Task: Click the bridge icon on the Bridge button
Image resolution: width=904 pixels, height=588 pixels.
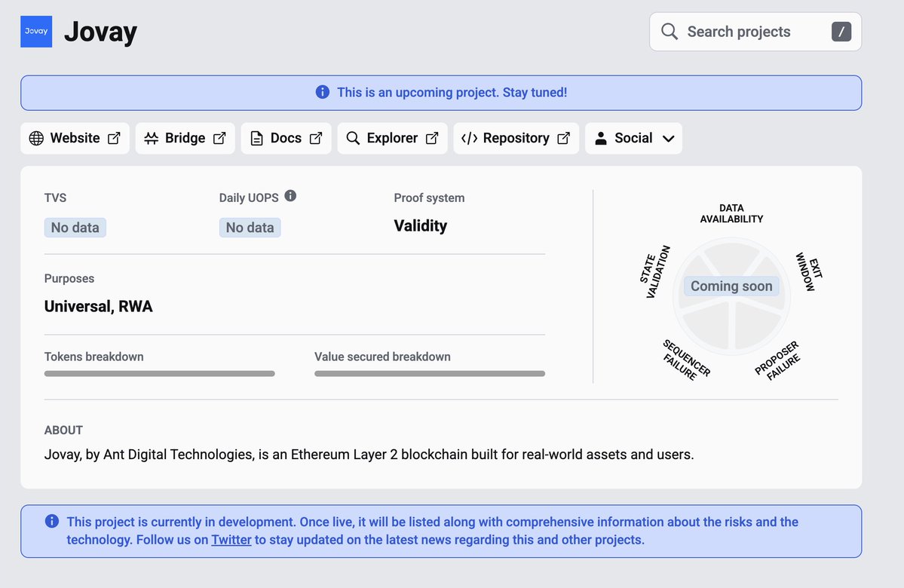Action: coord(151,139)
